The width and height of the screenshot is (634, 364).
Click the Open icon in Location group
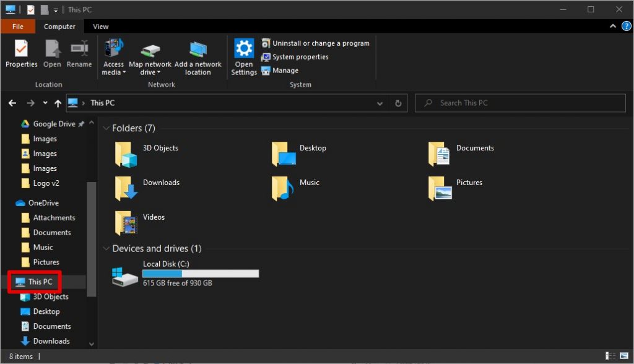52,56
